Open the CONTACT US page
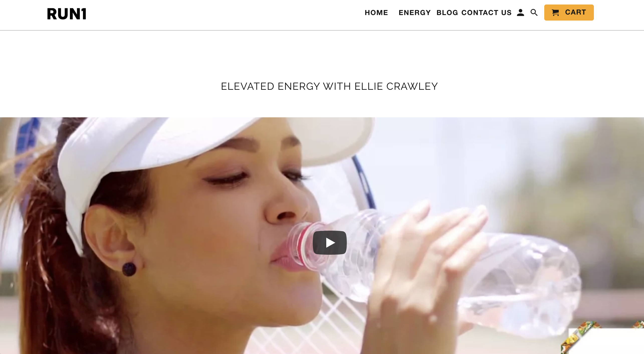The width and height of the screenshot is (644, 354). 486,13
